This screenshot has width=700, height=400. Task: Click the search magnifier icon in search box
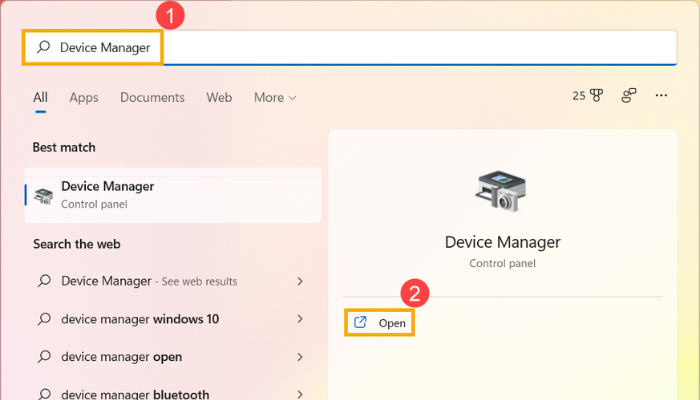43,47
